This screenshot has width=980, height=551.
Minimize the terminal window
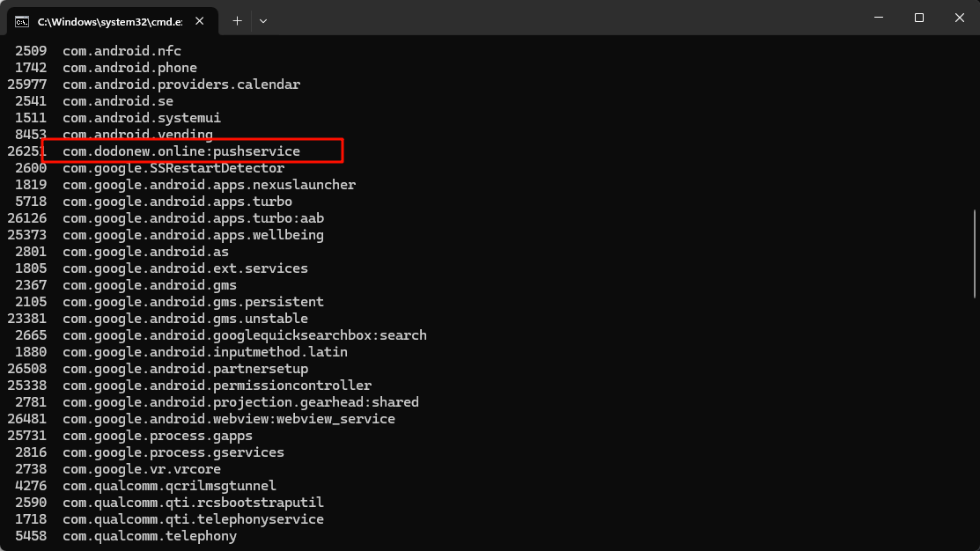(878, 18)
